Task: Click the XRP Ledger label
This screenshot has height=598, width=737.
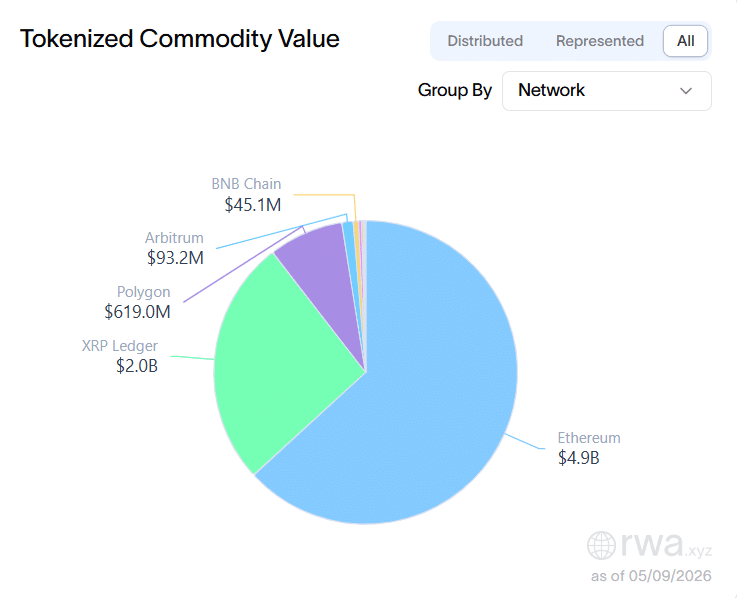Action: (119, 346)
